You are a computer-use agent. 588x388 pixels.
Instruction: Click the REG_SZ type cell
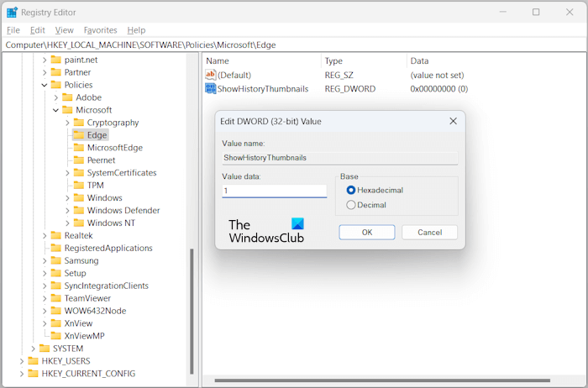pos(339,75)
